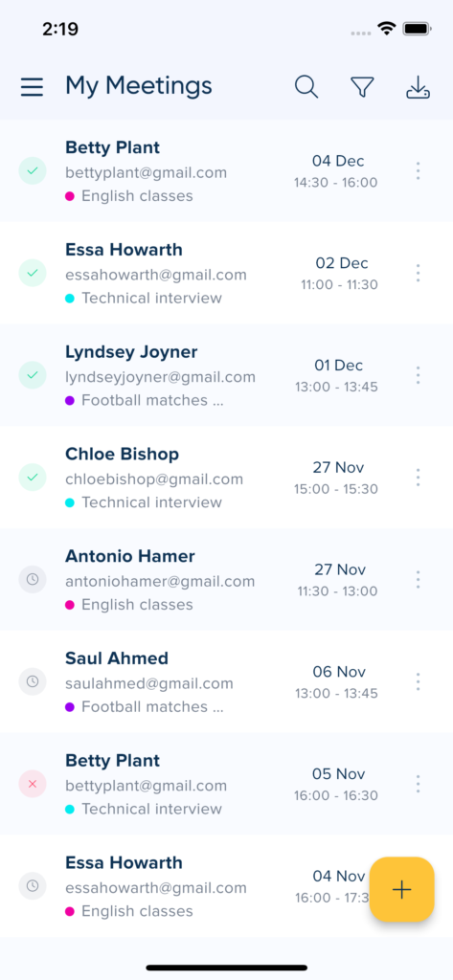Viewport: 453px width, 980px height.
Task: Tap the My Meetings title
Action: tap(138, 86)
